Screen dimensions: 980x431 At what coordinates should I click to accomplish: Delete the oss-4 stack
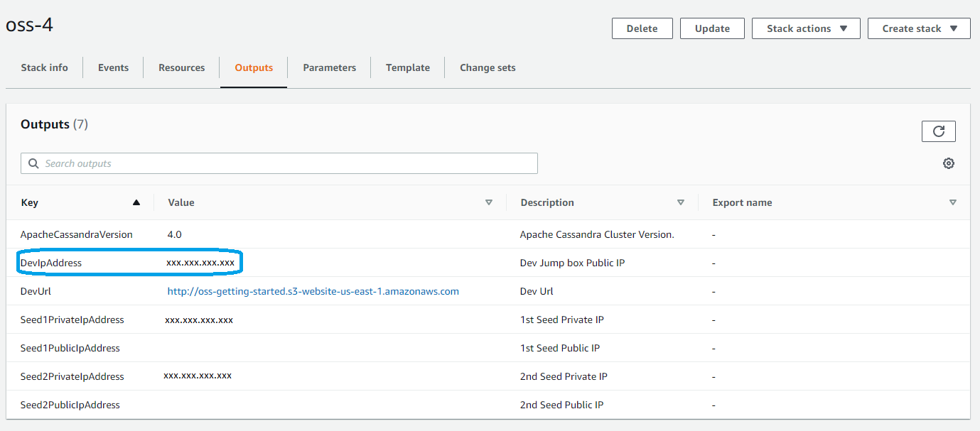(642, 28)
